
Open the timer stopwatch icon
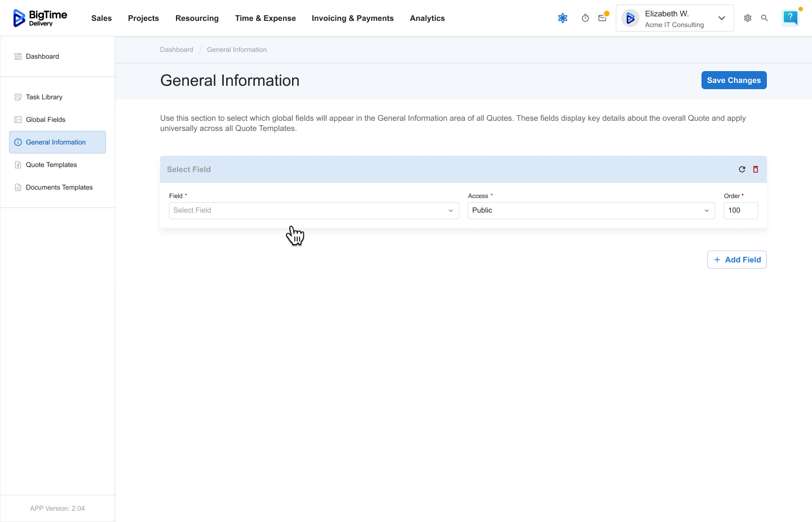[x=585, y=18]
